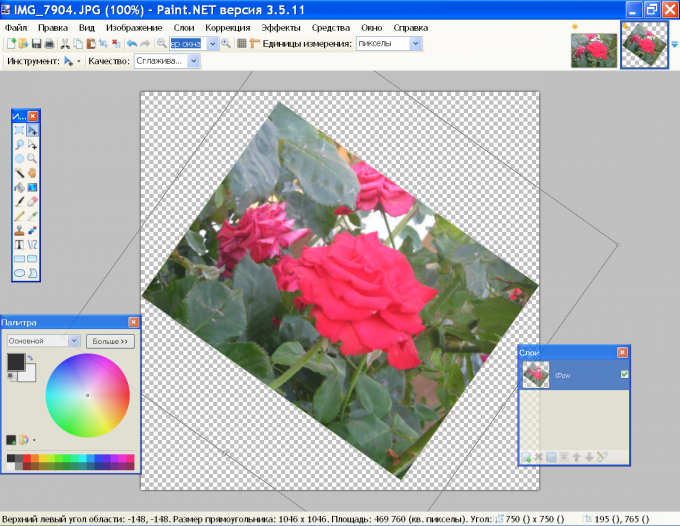
Task: Click the Zoom Out magnifier icon
Action: 162,43
